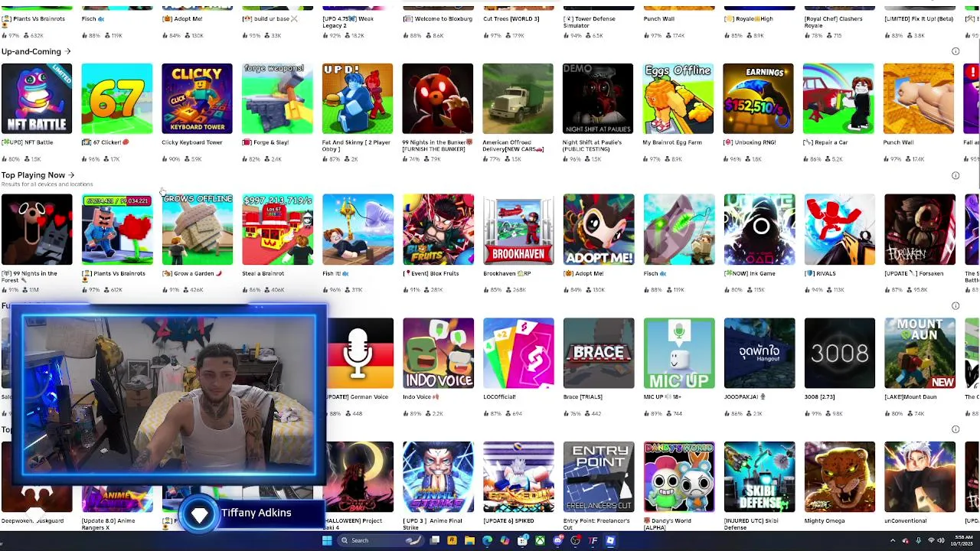Open the Roblox app taskbar icon
The width and height of the screenshot is (980, 551).
(610, 540)
